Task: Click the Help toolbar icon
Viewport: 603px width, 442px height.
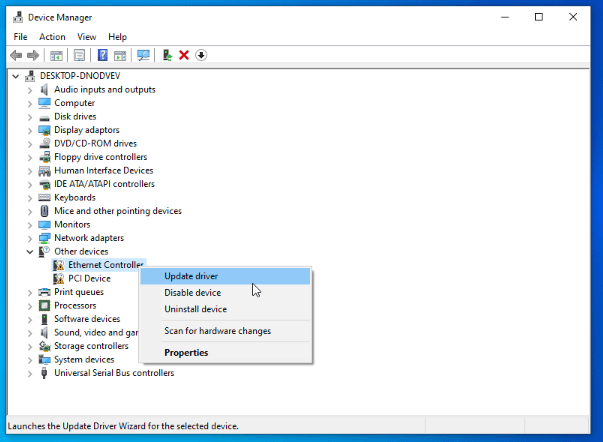Action: point(102,55)
